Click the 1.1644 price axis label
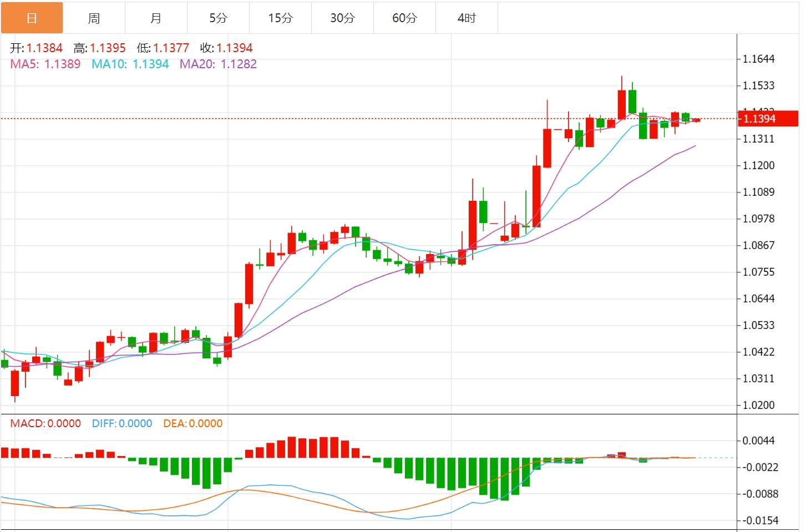Viewport: 806px width, 532px height. pyautogui.click(x=758, y=59)
